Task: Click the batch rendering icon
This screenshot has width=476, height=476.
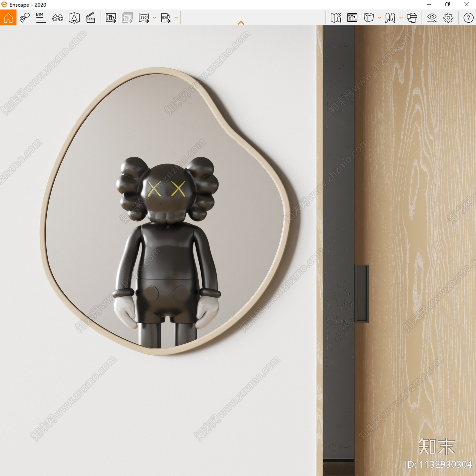Action: [x=127, y=18]
